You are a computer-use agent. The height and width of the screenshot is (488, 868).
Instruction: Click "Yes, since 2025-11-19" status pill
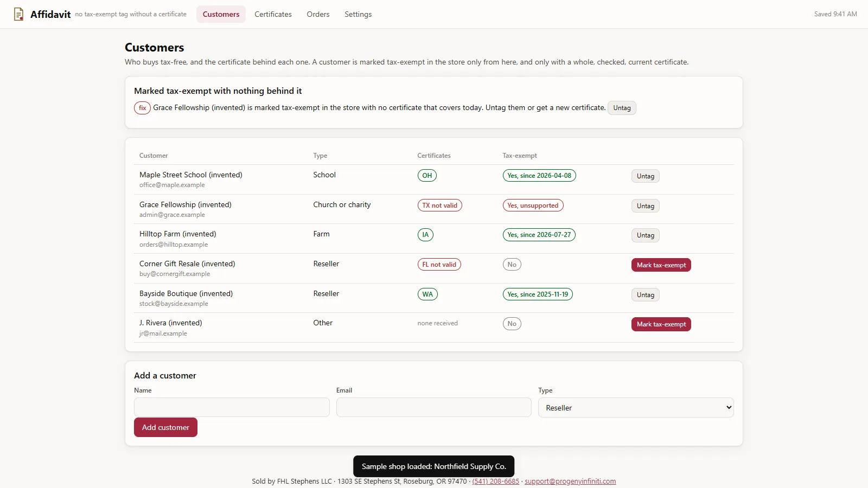pos(538,294)
